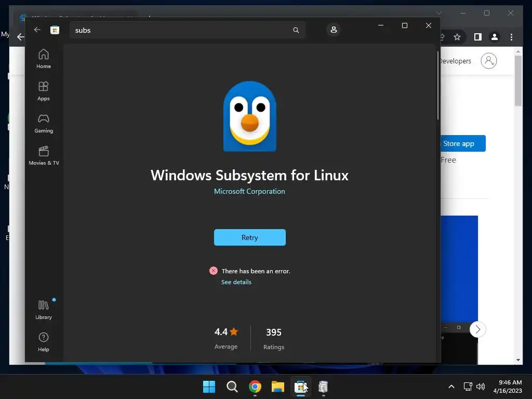The width and height of the screenshot is (532, 399).
Task: Open the Chrome profile icon
Action: 495,37
